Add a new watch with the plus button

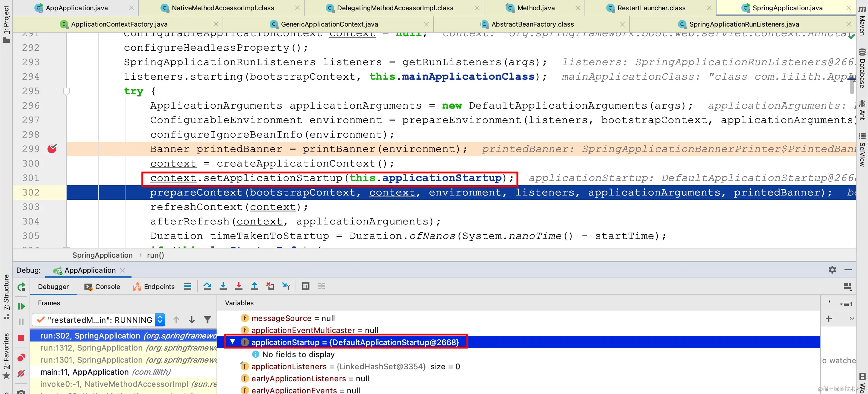pyautogui.click(x=828, y=319)
